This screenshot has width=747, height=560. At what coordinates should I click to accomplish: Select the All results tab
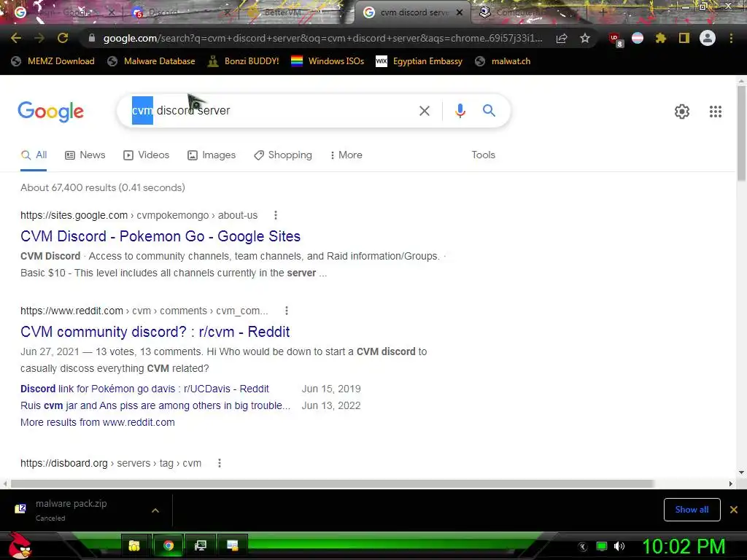click(34, 155)
